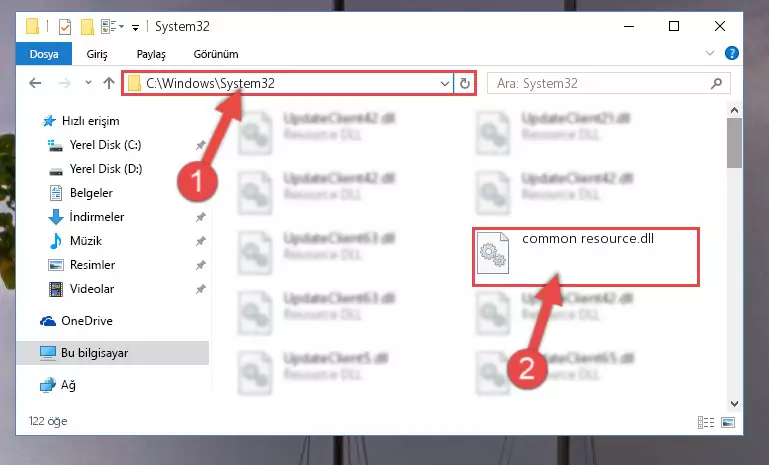Open recent locations dropdown arrow
This screenshot has height=465, width=769.
point(88,83)
